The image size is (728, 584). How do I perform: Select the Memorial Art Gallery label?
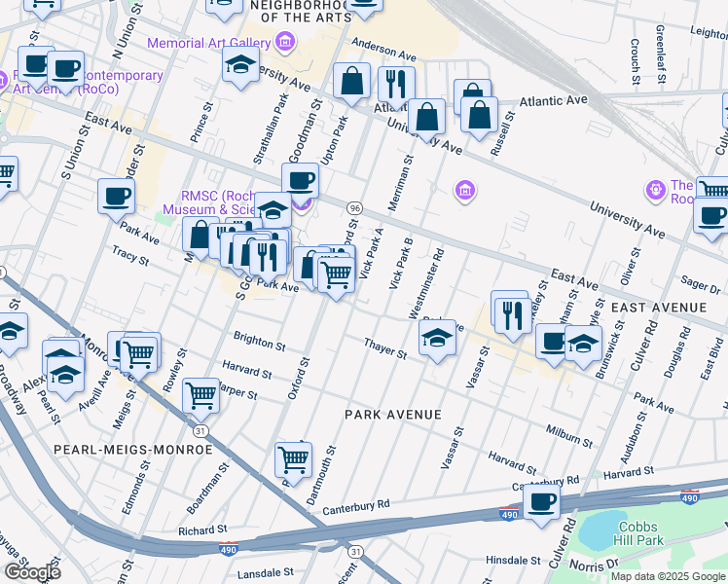click(x=209, y=43)
